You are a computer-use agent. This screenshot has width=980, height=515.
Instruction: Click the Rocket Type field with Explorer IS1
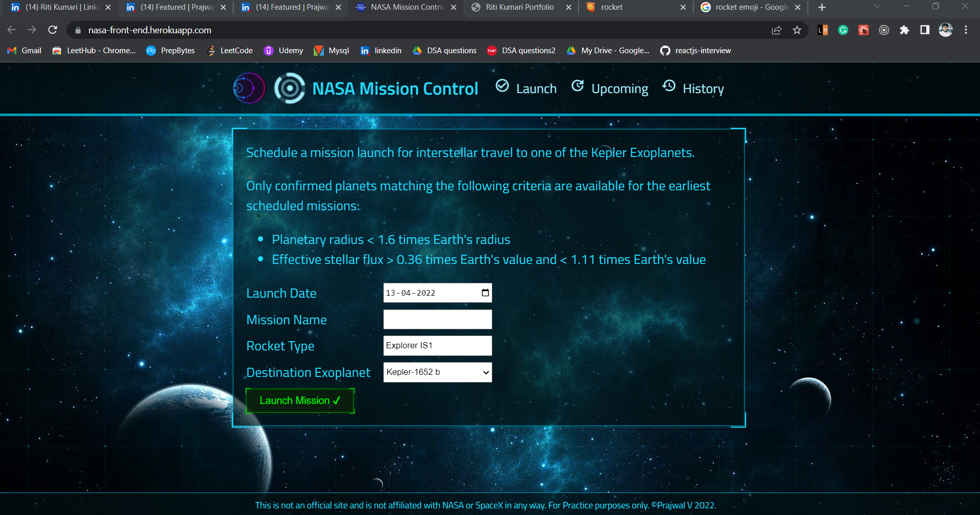pos(438,346)
